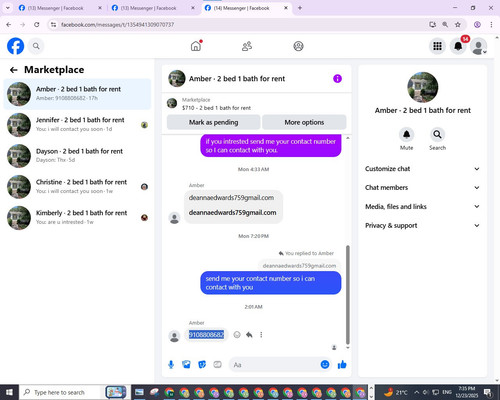Screen dimensions: 500x400
Task: Open Christine - 2 bed 1 bath conversation
Action: coord(77,187)
